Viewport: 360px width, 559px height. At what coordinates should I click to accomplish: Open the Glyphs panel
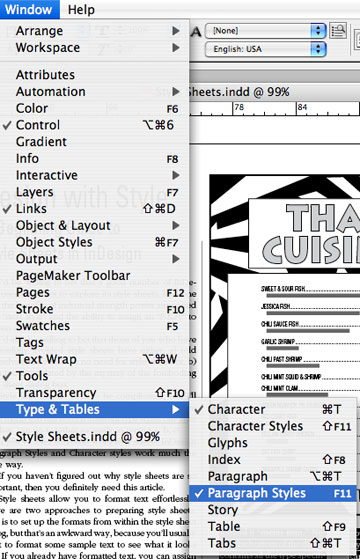point(273,443)
